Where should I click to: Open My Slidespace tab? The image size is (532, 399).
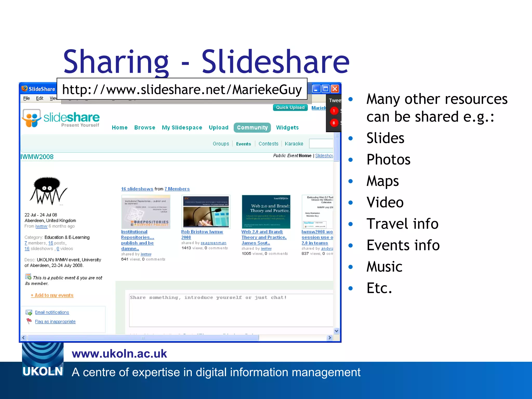[182, 128]
